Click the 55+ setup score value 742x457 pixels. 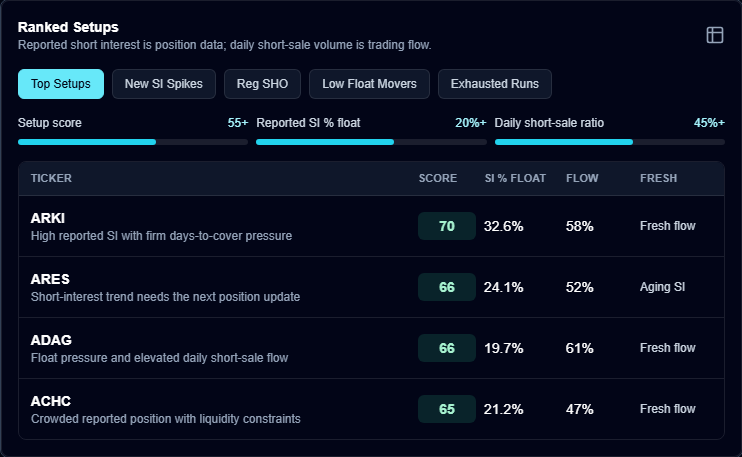(238, 123)
